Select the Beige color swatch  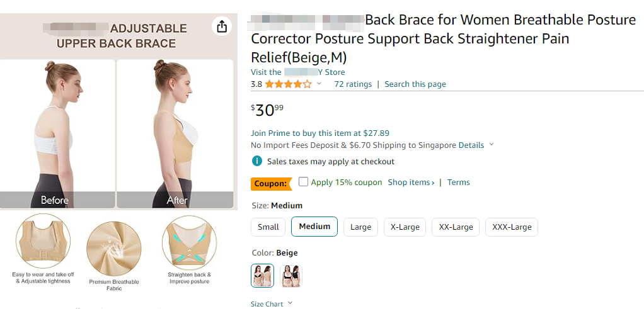pyautogui.click(x=262, y=276)
